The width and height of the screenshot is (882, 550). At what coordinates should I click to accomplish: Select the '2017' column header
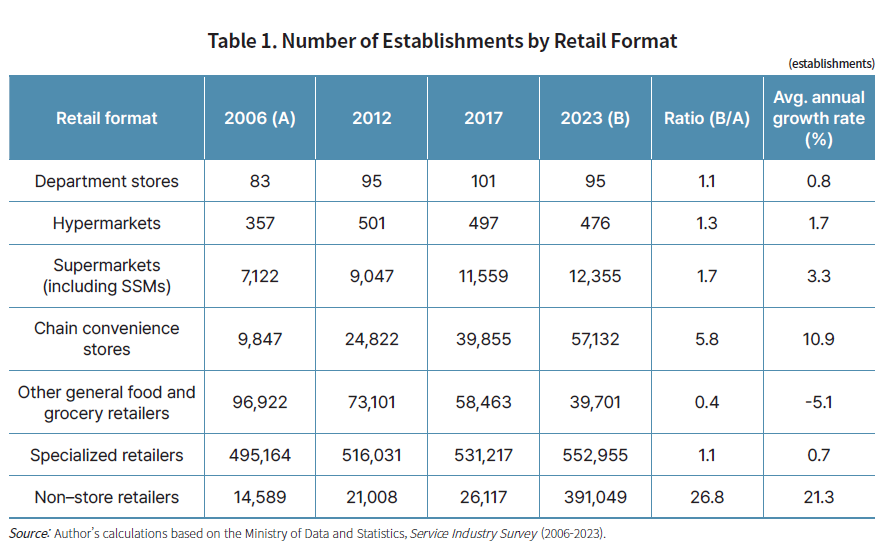483,118
